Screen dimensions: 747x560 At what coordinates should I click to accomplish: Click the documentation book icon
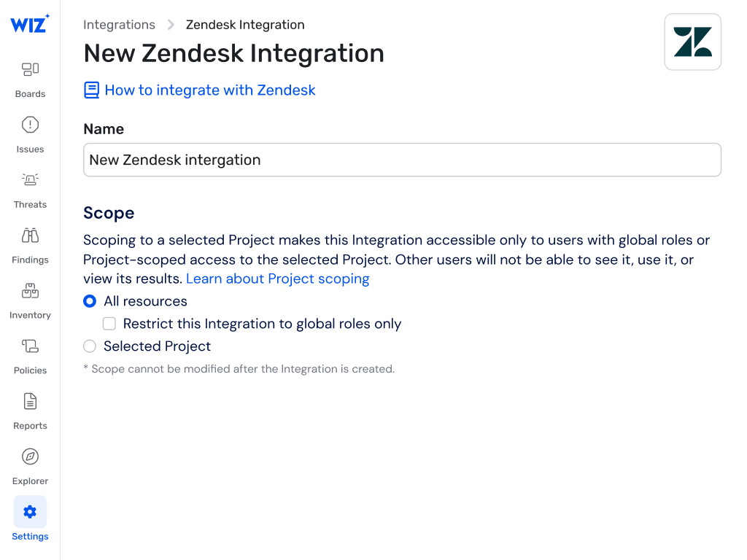tap(91, 90)
